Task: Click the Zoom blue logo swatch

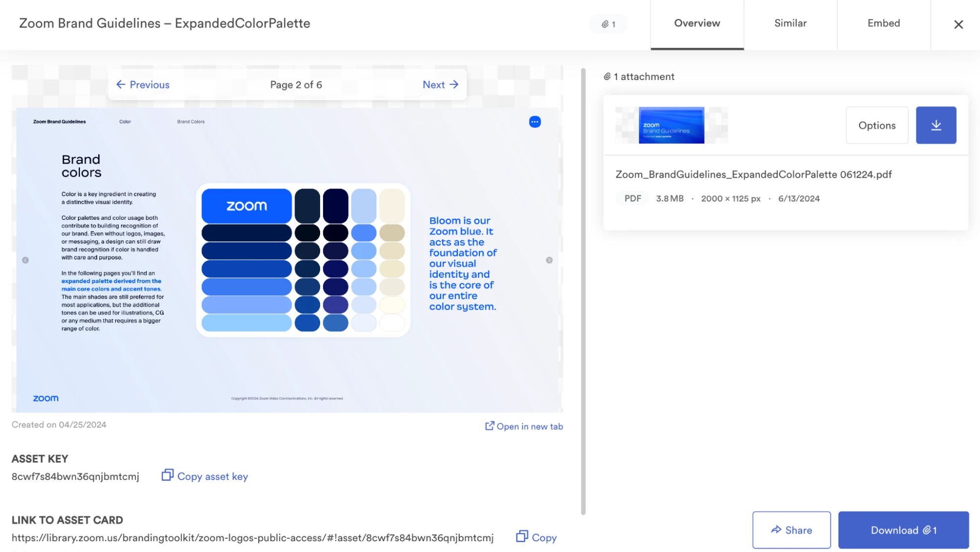Action: 247,206
